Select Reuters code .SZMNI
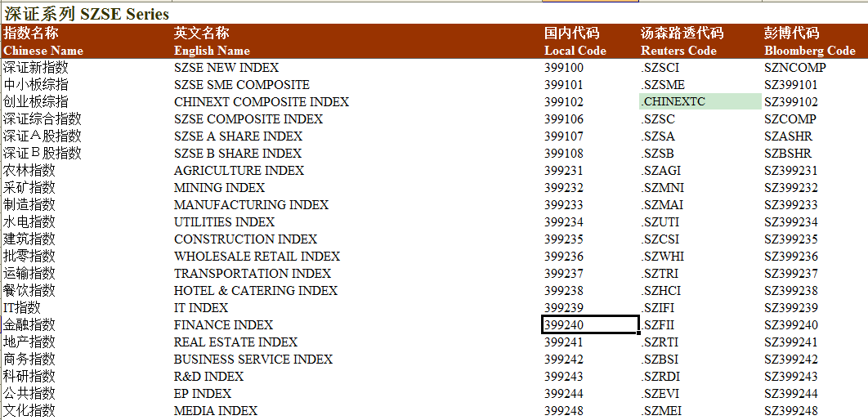This screenshot has height=420, width=868. 662,188
